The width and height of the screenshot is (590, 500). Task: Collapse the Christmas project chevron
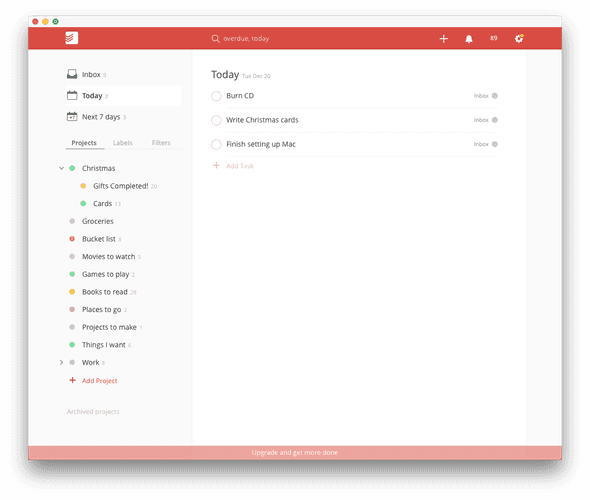pyautogui.click(x=61, y=168)
